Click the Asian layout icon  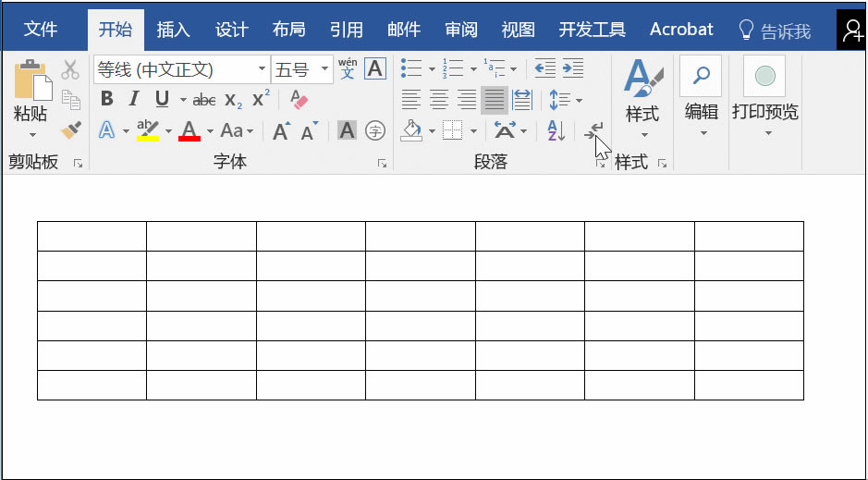point(505,131)
